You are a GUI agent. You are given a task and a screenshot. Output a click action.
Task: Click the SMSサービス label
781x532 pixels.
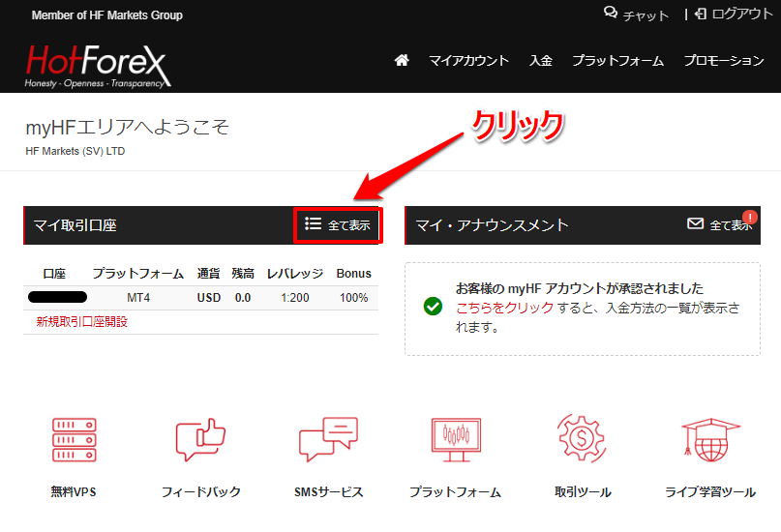[329, 492]
